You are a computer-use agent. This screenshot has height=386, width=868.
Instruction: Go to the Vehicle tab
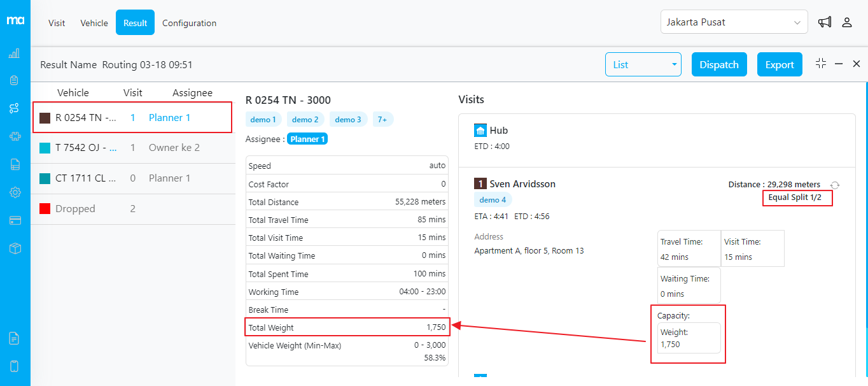click(x=94, y=23)
